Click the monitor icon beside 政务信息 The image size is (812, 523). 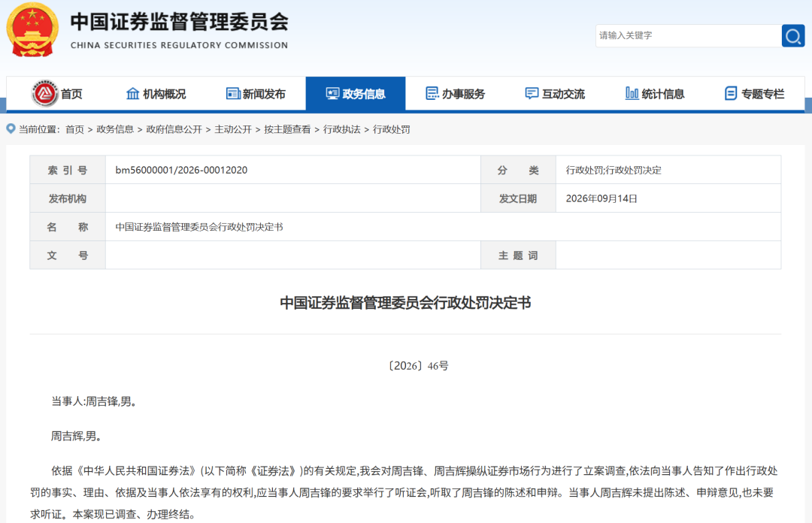pyautogui.click(x=332, y=94)
